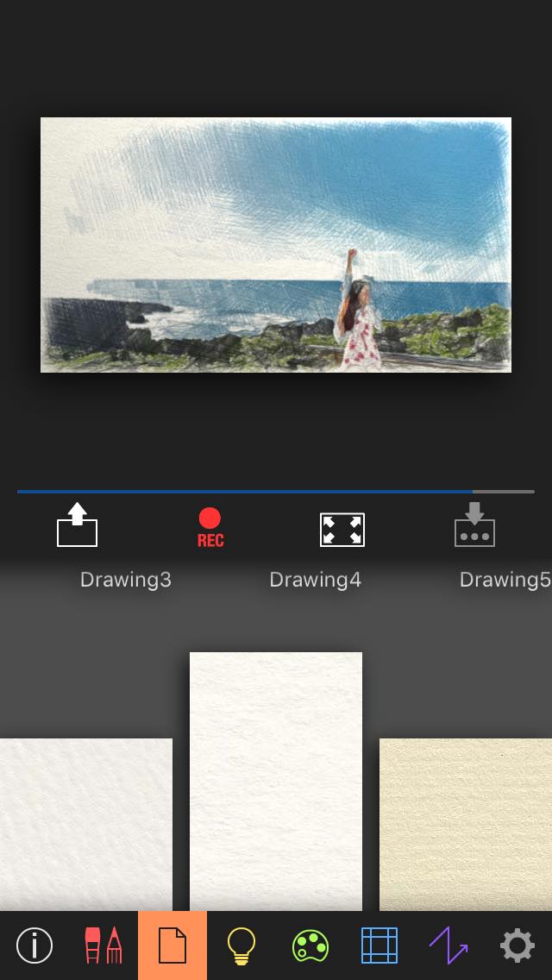Open the info tab in the bottom bar
Image resolution: width=552 pixels, height=980 pixels.
click(x=34, y=945)
